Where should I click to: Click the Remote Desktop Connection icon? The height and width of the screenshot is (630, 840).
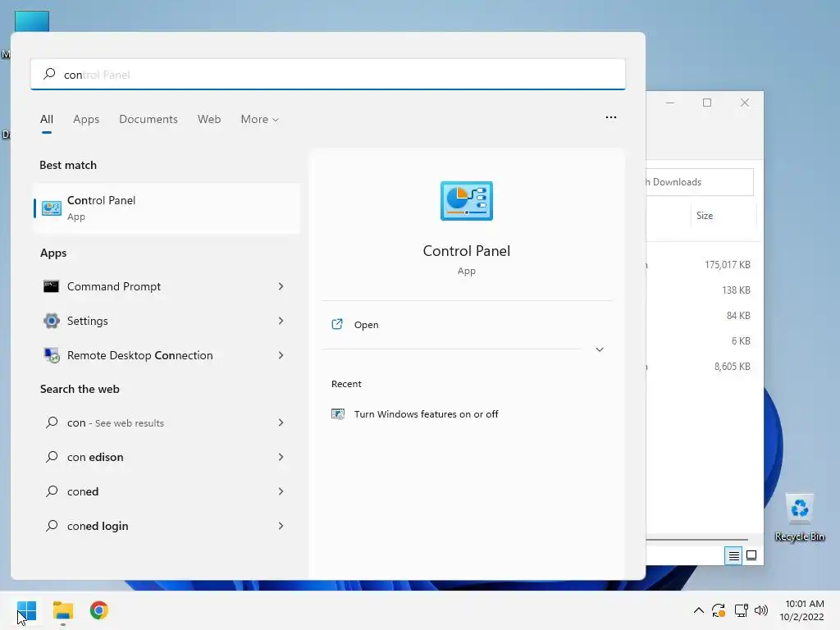click(x=52, y=355)
